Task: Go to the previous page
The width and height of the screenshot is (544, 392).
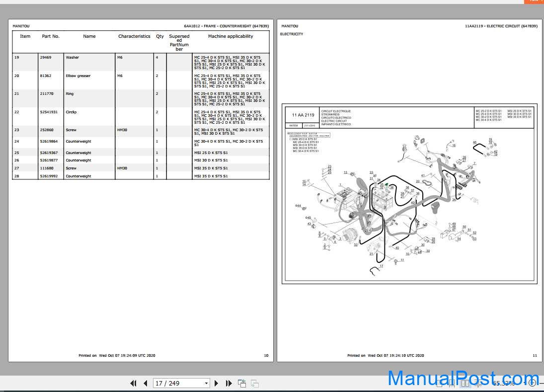Action: click(146, 384)
